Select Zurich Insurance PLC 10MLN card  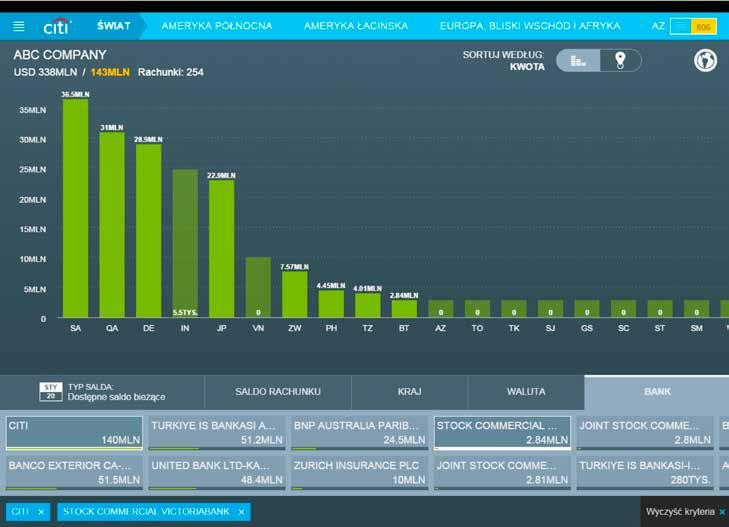[x=360, y=473]
